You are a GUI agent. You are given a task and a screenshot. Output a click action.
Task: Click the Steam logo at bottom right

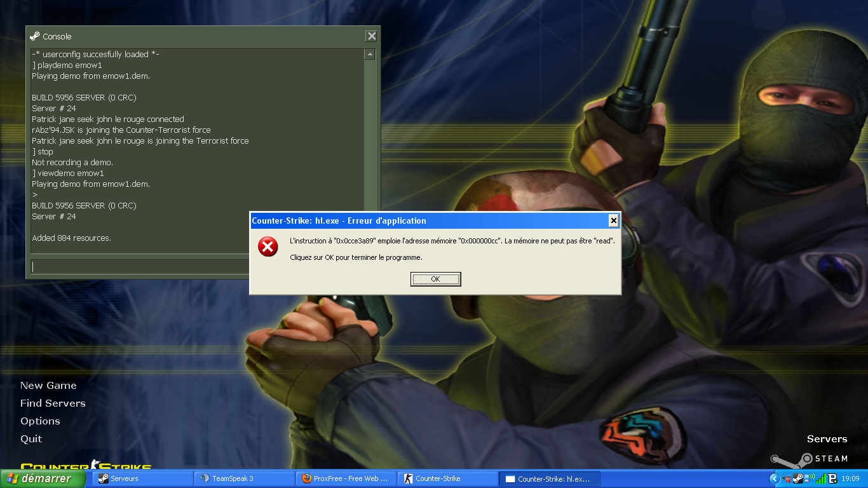click(809, 459)
